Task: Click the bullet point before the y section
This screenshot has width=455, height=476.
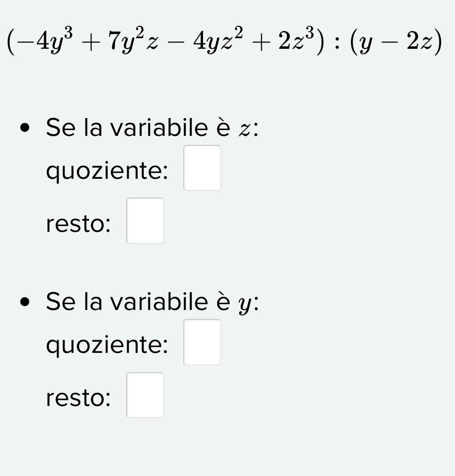Action: [26, 302]
